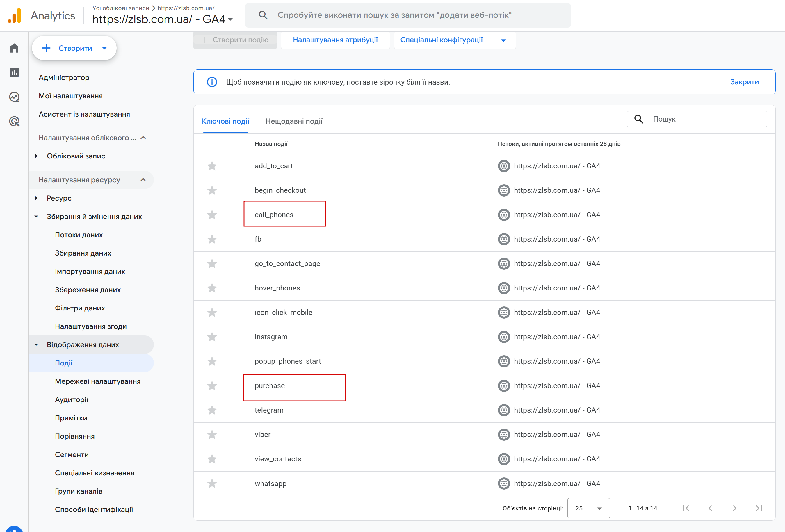This screenshot has width=785, height=532.
Task: Click the events Пошук search field
Action: coord(706,119)
